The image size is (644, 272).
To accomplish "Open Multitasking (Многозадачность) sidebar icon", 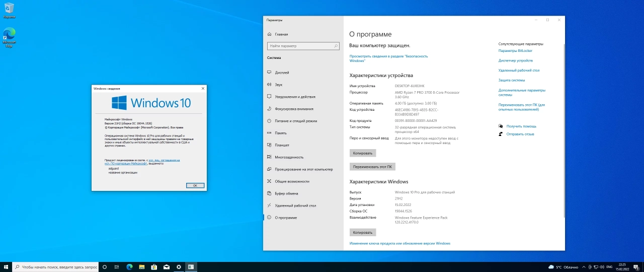I will [x=269, y=157].
